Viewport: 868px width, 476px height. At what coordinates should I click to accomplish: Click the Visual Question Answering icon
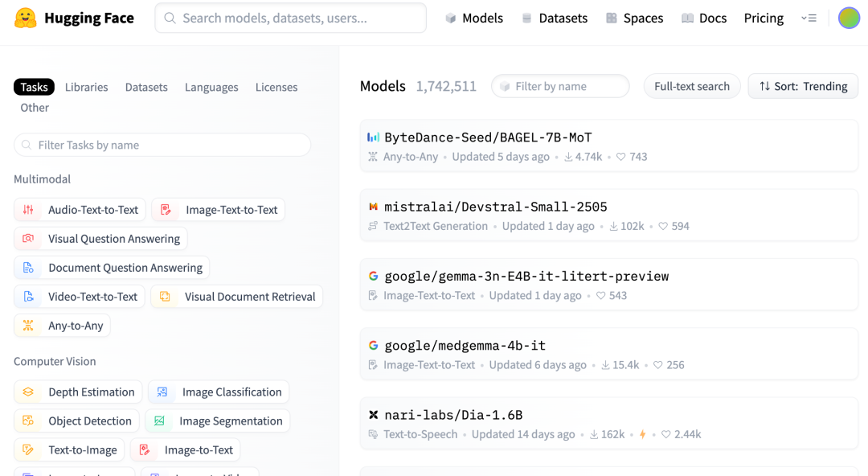pos(28,238)
